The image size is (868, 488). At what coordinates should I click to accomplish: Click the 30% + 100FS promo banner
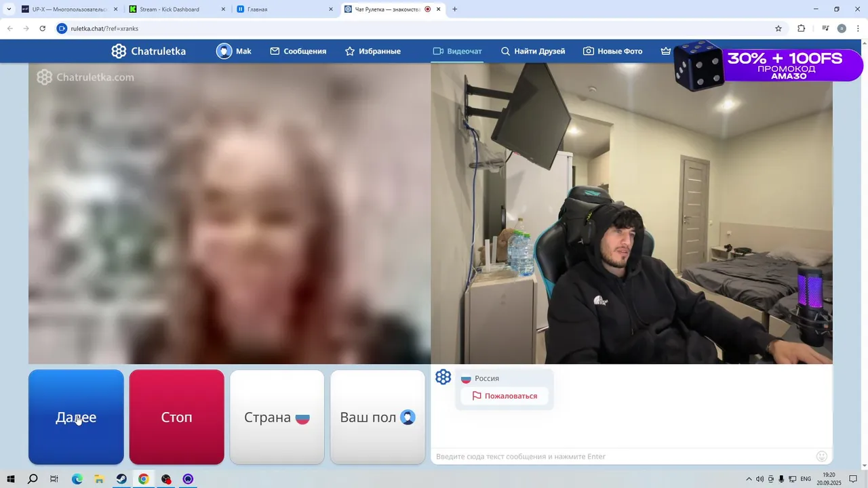tap(768, 66)
